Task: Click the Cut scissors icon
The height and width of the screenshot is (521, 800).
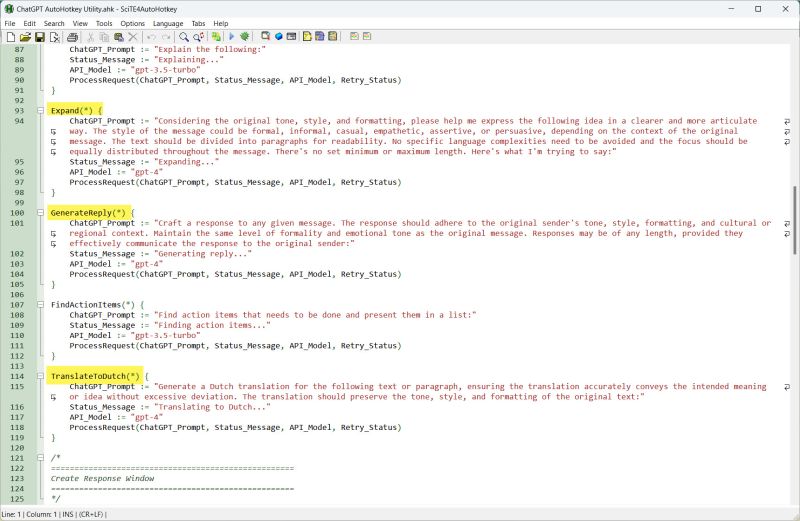Action: [x=90, y=37]
